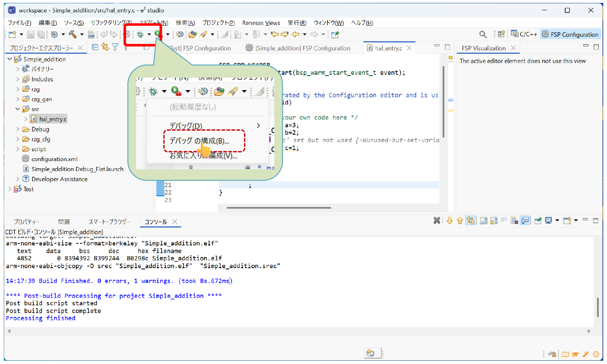Viewport: 607px width, 364px height.
Task: Collapse the src folder node
Action: coord(18,109)
